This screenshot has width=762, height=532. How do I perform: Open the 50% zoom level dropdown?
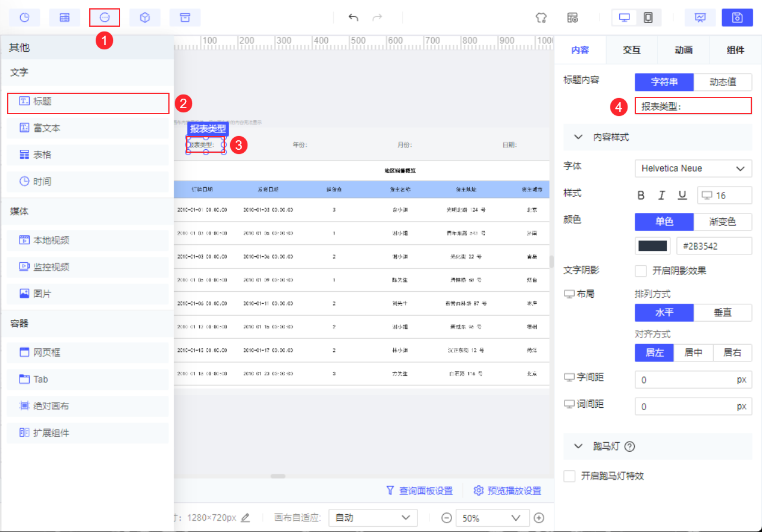pos(493,518)
